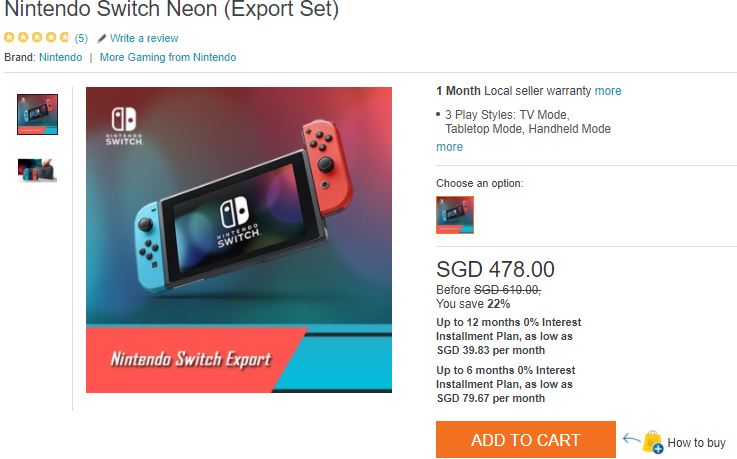Open the Write a review link
Viewport: 737px width, 459px height.
tap(144, 38)
